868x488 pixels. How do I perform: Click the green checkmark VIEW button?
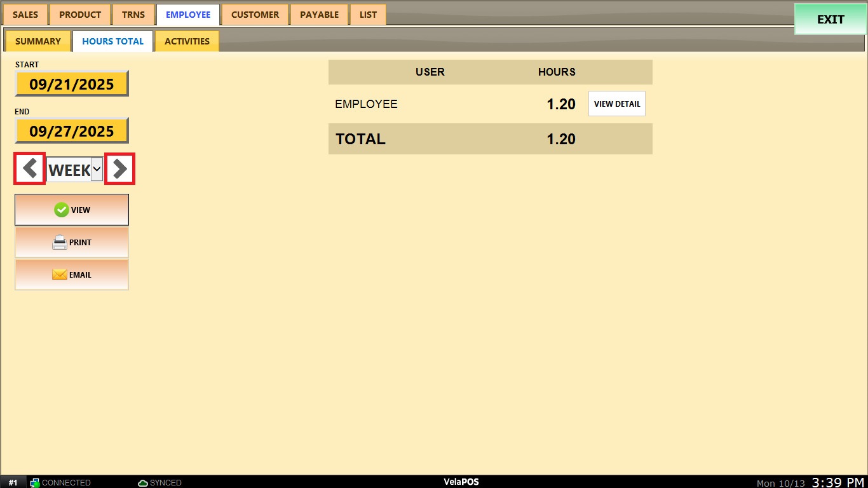point(72,210)
